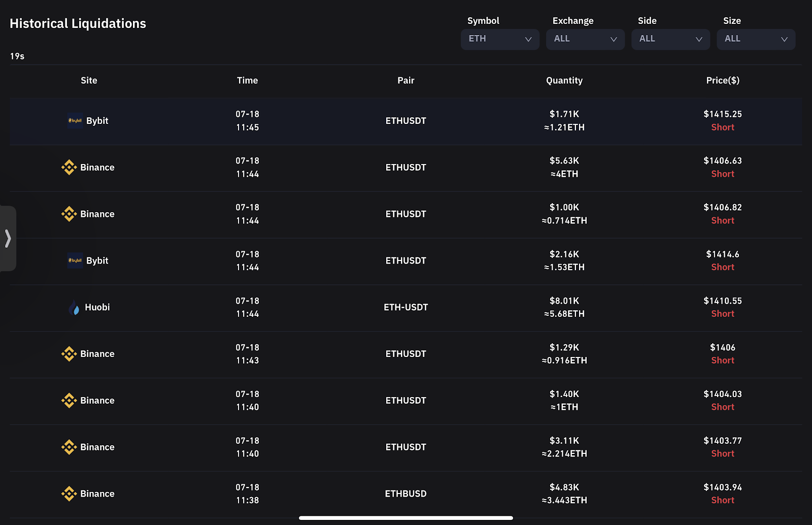Image resolution: width=812 pixels, height=525 pixels.
Task: Click the $1403.77 price value
Action: pos(723,441)
